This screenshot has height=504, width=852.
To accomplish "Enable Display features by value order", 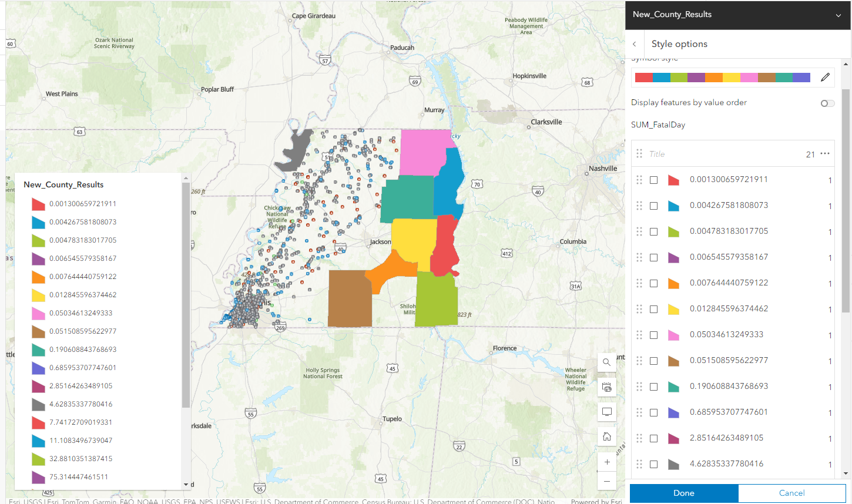I will [x=827, y=103].
